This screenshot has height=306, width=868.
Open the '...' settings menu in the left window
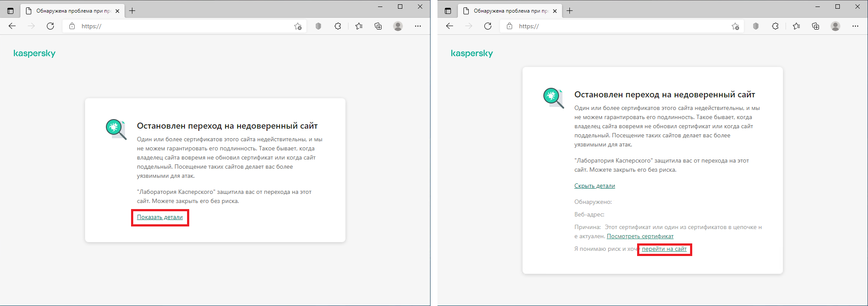click(x=418, y=26)
